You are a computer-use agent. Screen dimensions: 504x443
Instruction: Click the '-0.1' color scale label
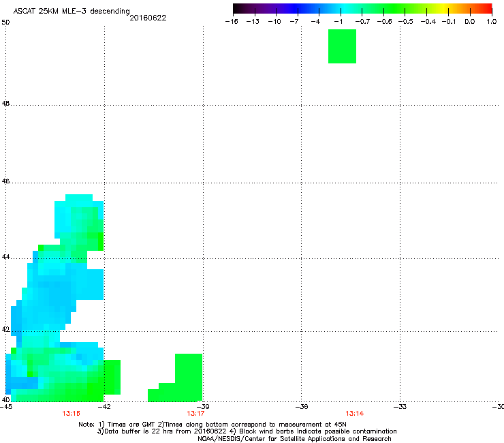449,22
